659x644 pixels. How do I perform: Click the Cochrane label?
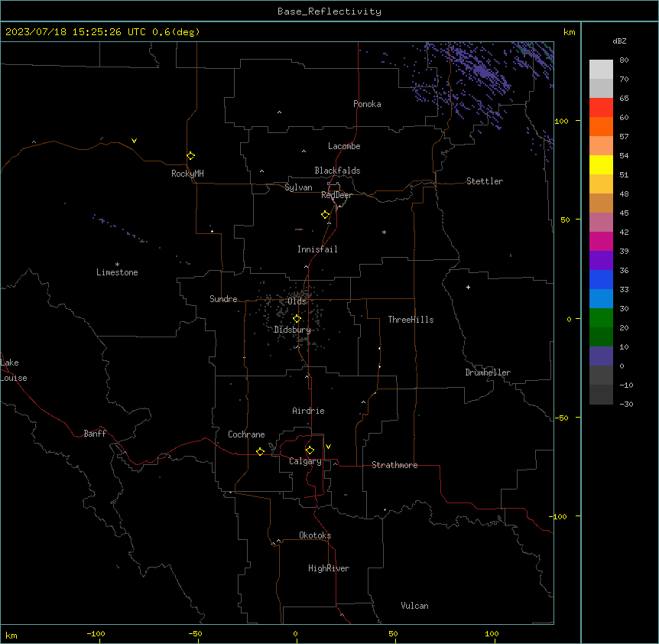coord(246,434)
